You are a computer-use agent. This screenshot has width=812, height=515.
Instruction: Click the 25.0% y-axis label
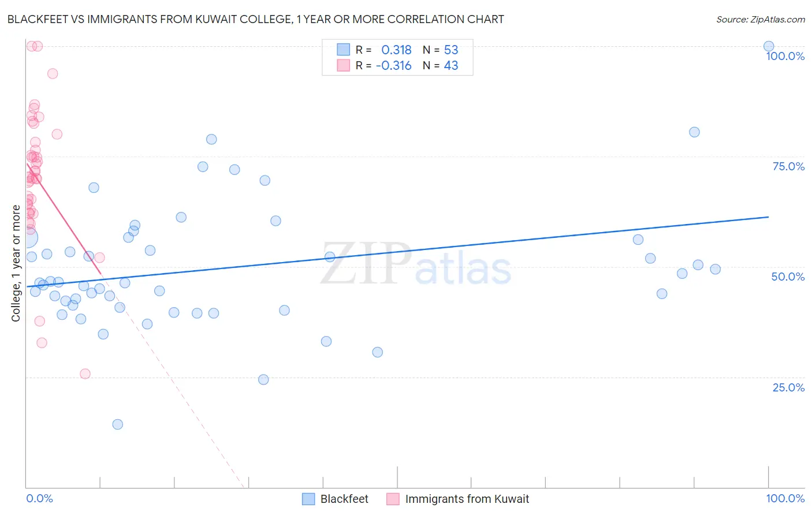coord(788,387)
